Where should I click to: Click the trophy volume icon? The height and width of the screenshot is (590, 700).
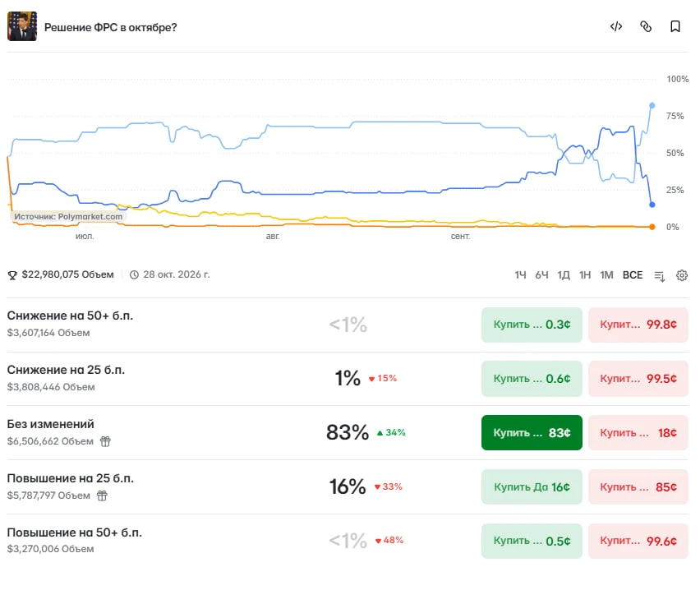pyautogui.click(x=12, y=275)
